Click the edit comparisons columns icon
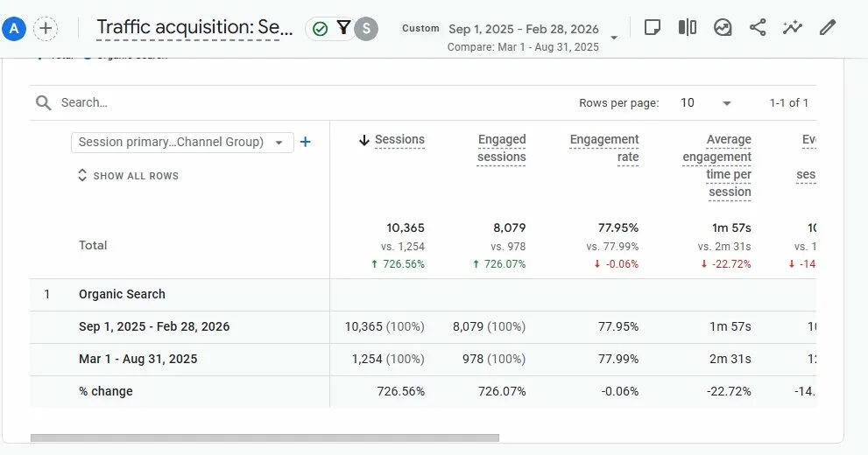This screenshot has width=868, height=455. pos(688,27)
